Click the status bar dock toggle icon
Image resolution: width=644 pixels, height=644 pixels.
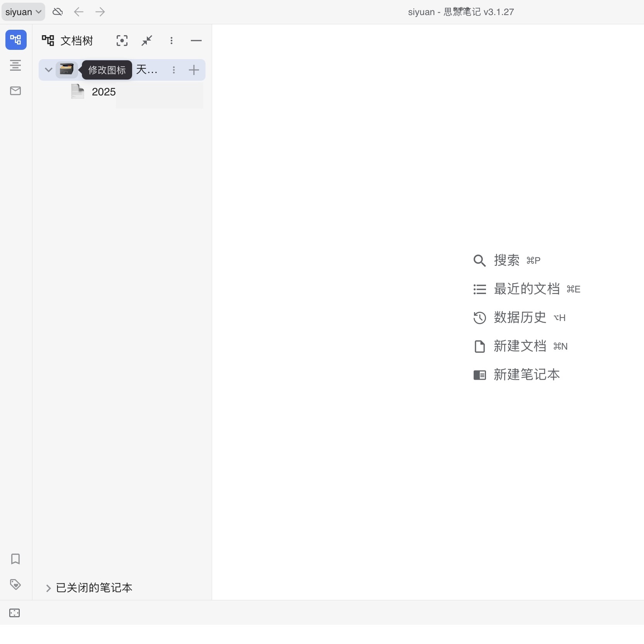pyautogui.click(x=14, y=613)
